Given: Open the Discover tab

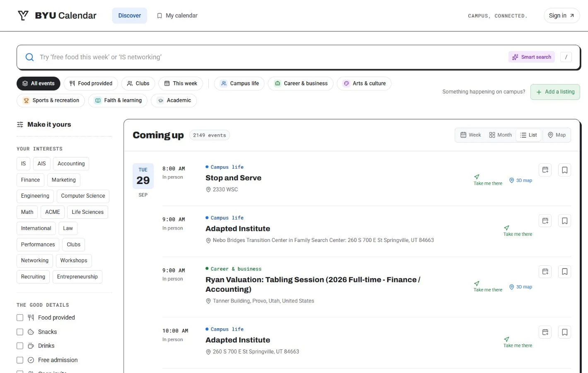Looking at the screenshot, I should [130, 16].
